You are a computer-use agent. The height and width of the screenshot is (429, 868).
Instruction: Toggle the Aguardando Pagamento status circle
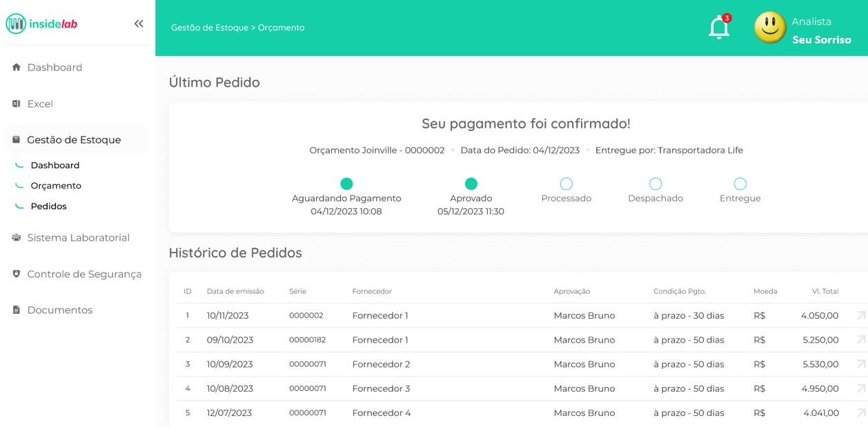tap(346, 183)
